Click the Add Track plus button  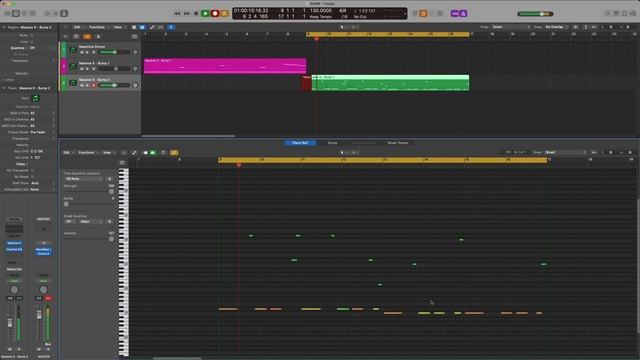point(65,36)
